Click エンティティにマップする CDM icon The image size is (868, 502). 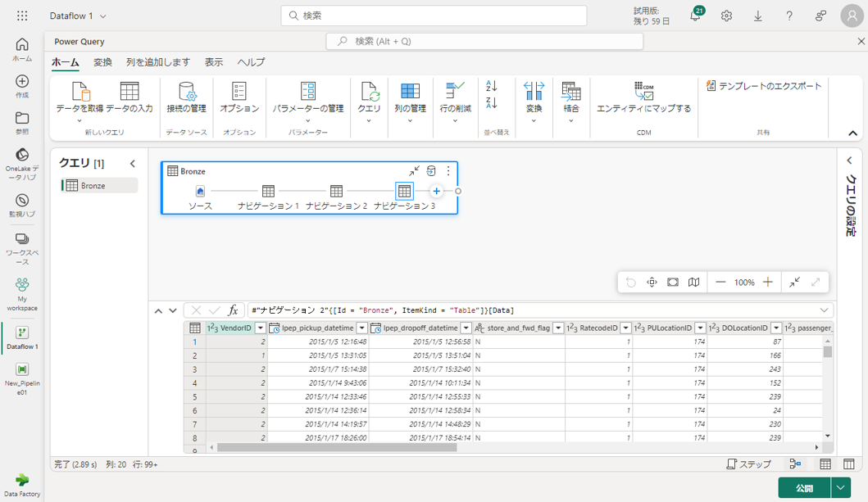[643, 92]
